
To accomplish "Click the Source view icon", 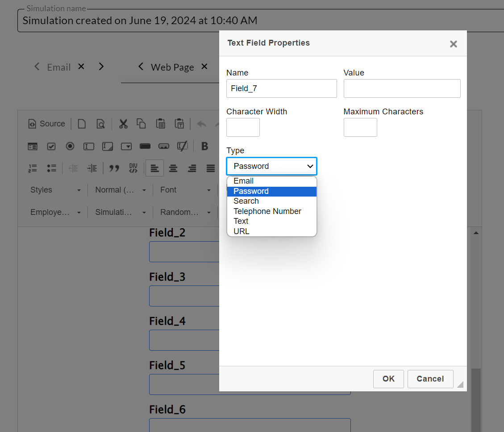I will pos(46,124).
